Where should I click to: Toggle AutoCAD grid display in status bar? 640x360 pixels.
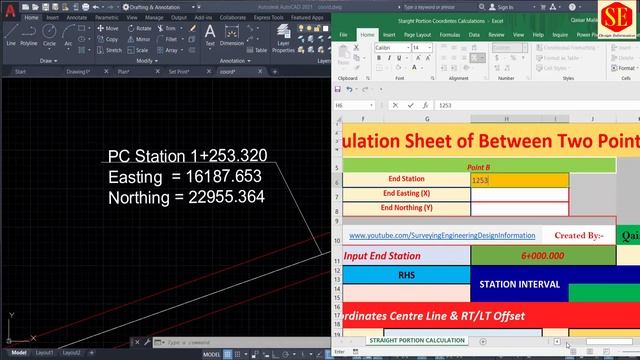(227, 354)
